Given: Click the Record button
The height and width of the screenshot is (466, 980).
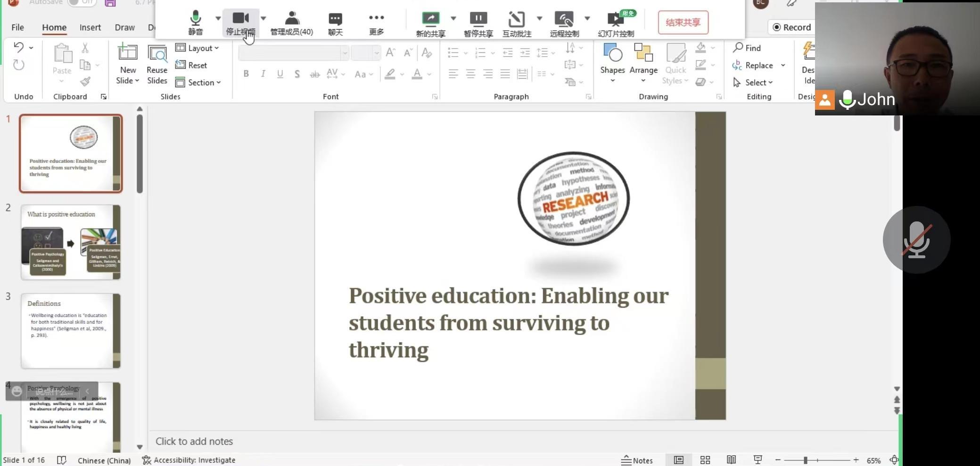Looking at the screenshot, I should [x=792, y=27].
